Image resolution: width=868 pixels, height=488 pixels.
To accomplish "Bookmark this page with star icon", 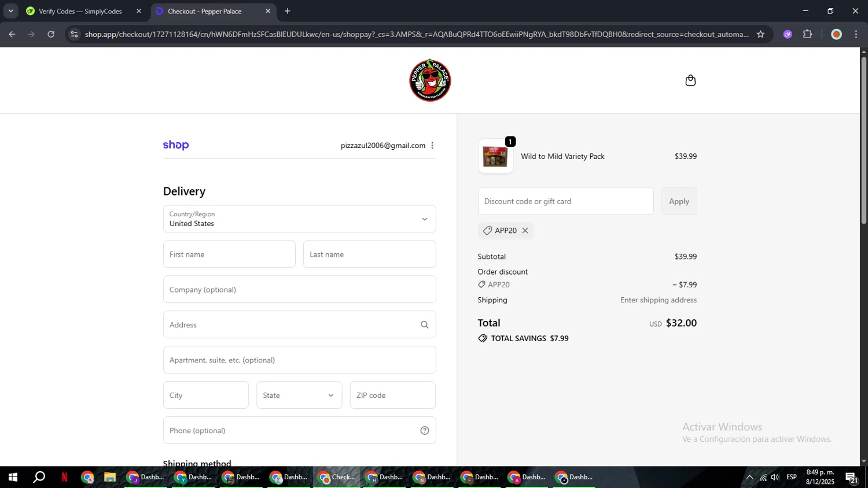I will 760,34.
